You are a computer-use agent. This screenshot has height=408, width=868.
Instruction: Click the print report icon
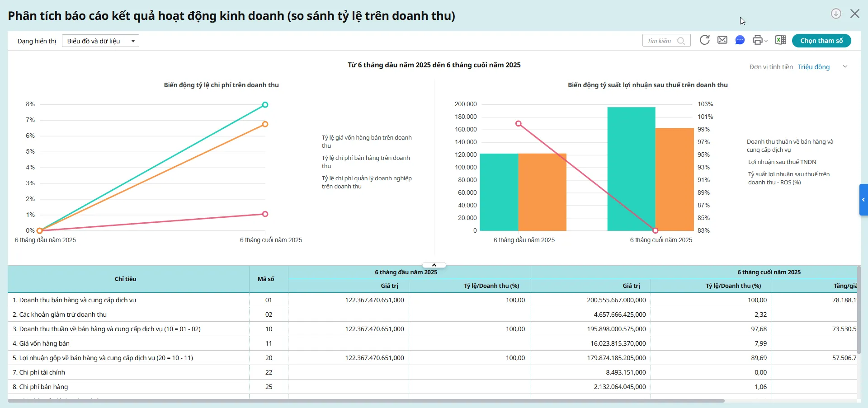758,40
